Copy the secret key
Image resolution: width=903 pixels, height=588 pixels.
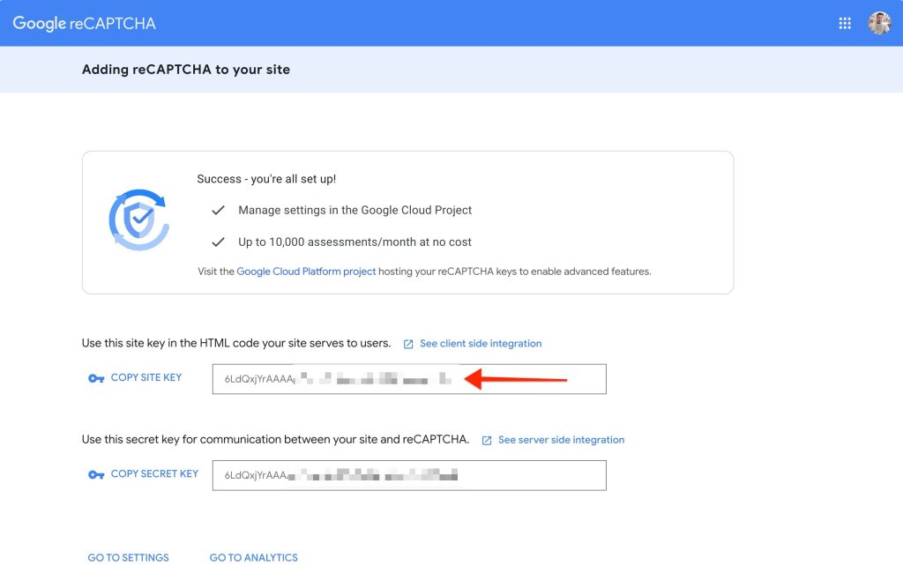(x=154, y=473)
